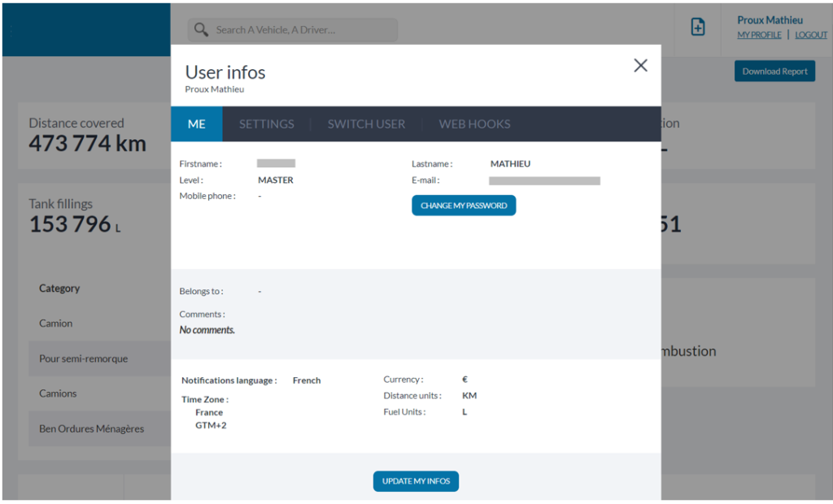Close the User infos dialog
This screenshot has height=504, width=833.
(640, 66)
